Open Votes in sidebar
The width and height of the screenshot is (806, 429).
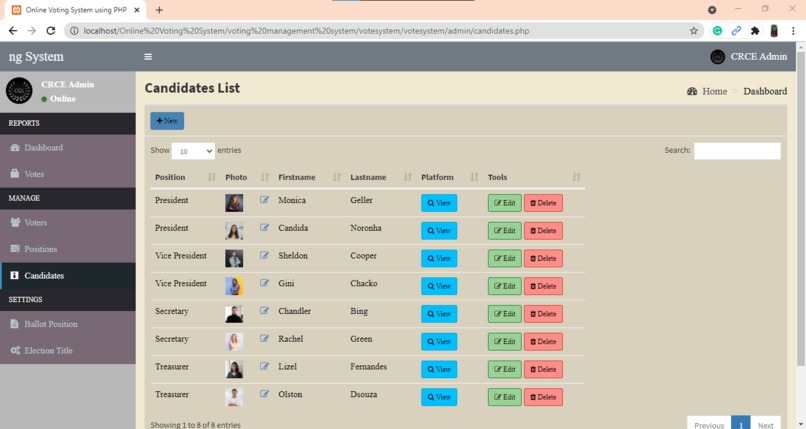tap(68, 174)
